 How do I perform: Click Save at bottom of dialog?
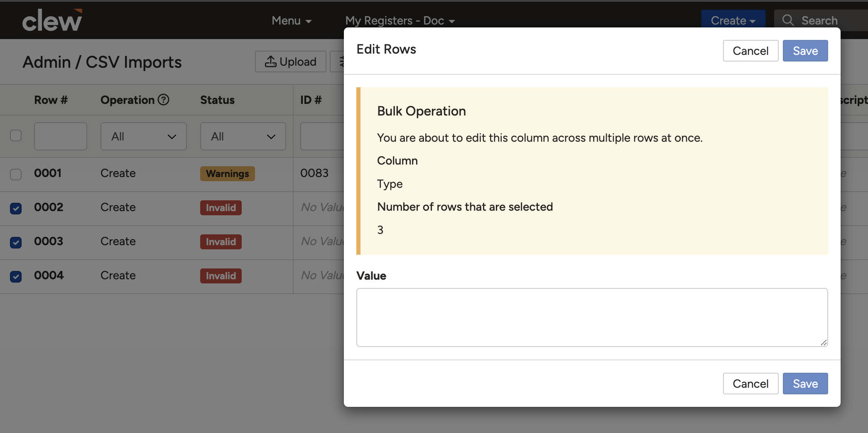coord(805,384)
